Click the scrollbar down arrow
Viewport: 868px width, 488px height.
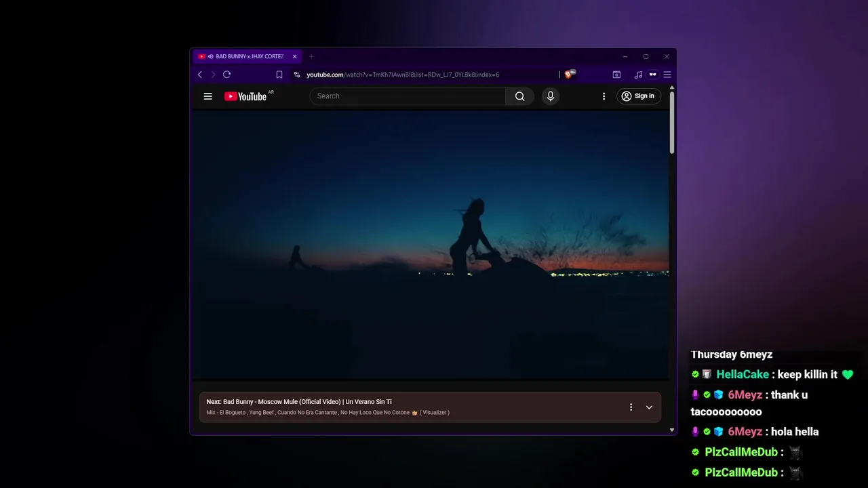click(x=672, y=430)
